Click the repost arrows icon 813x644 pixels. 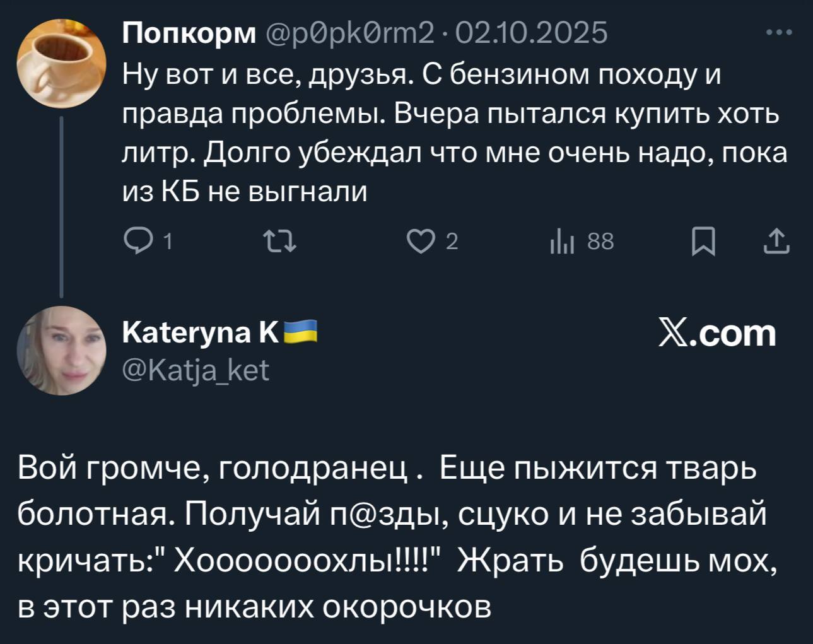(x=279, y=242)
